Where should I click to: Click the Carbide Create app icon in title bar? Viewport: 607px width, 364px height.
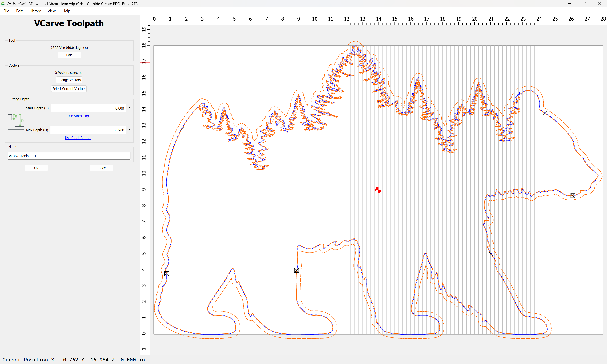point(3,3)
